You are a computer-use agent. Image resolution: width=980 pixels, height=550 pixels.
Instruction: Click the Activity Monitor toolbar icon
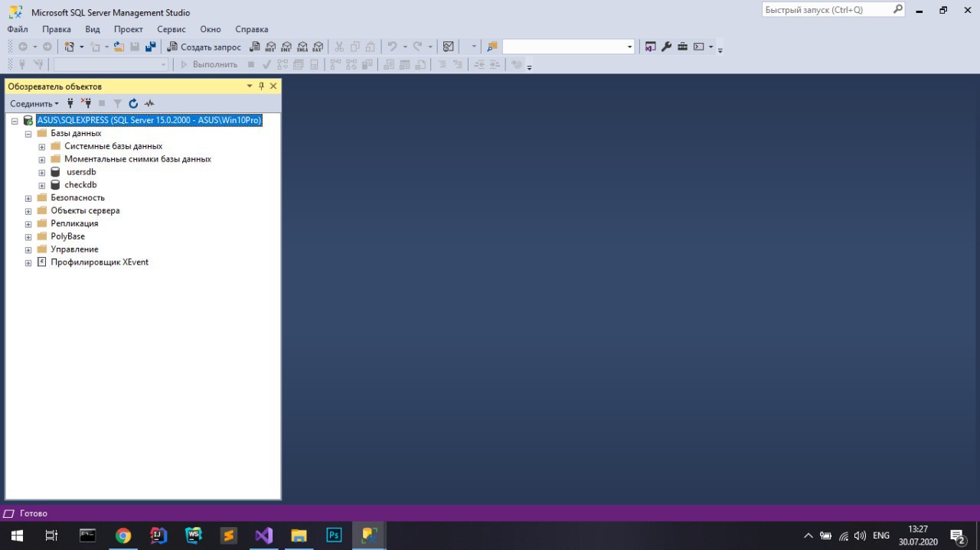pos(449,47)
